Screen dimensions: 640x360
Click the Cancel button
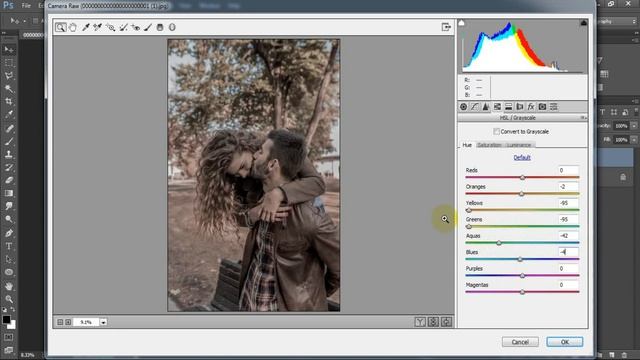pos(520,342)
